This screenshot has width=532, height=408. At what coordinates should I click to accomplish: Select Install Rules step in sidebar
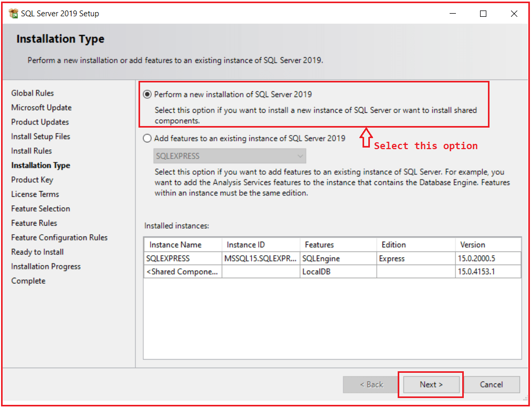tap(31, 151)
